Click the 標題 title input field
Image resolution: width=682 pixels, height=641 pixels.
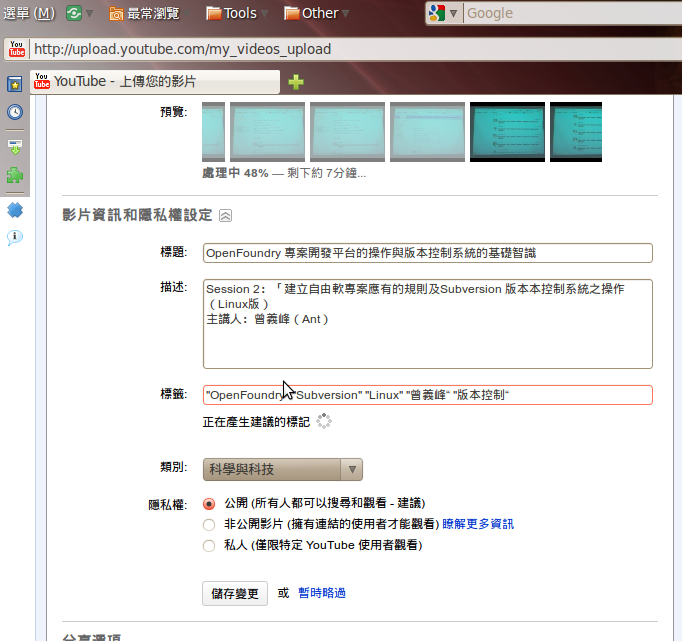coord(428,253)
